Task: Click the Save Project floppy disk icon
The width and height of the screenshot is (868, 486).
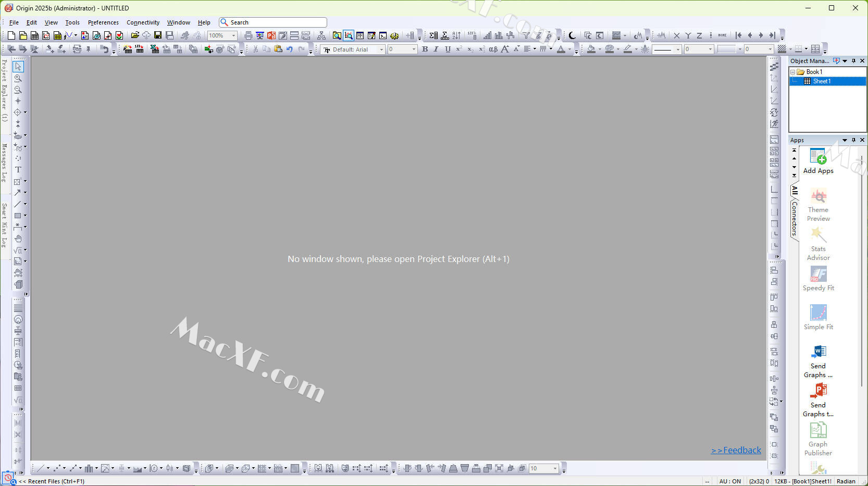Action: (158, 35)
